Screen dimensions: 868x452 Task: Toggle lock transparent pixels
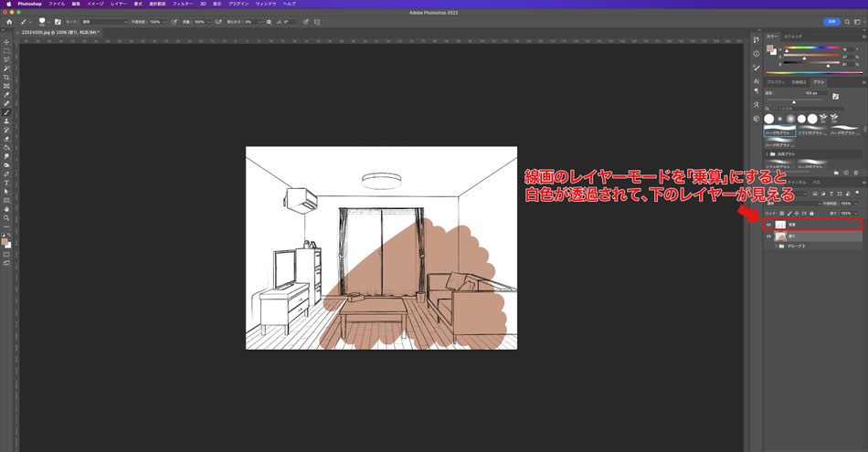click(x=781, y=214)
